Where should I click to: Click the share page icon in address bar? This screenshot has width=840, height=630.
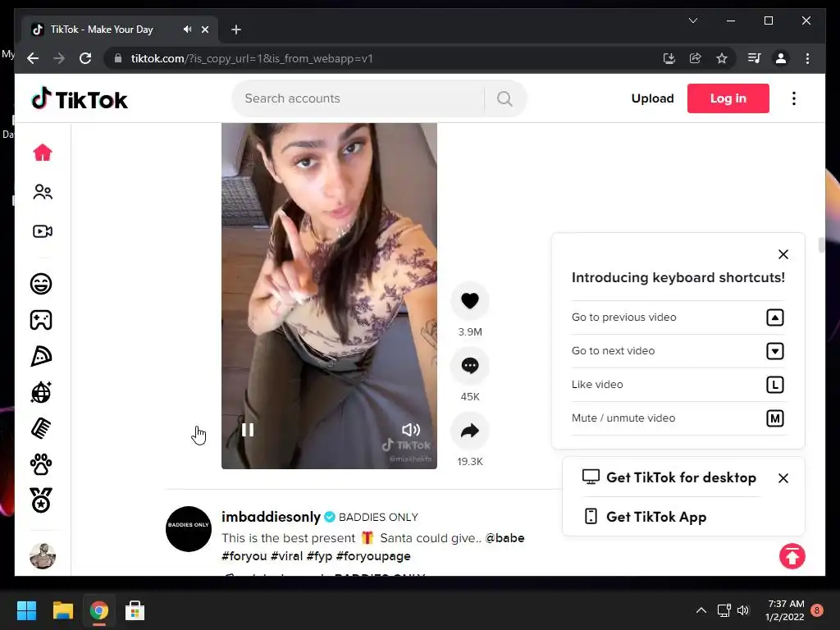pyautogui.click(x=696, y=58)
